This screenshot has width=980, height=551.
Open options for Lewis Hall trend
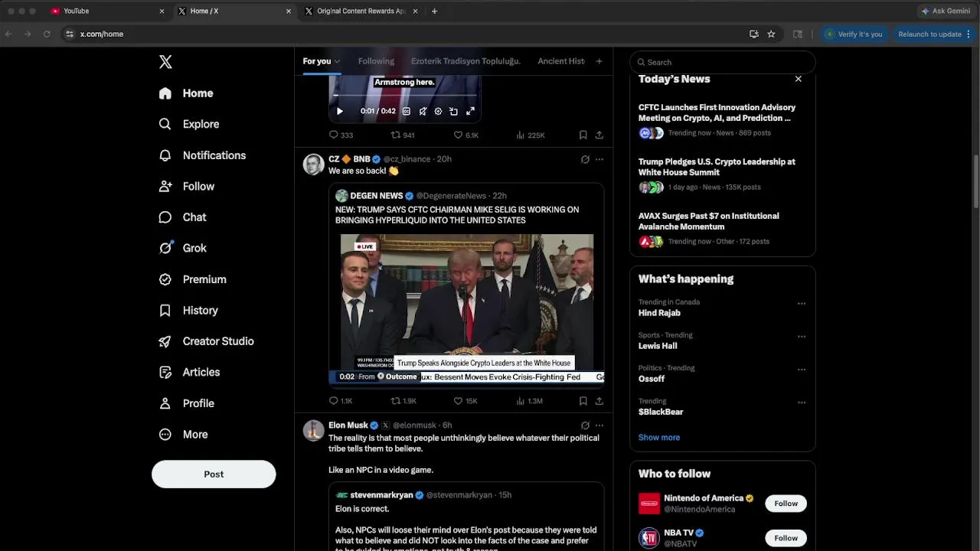pyautogui.click(x=802, y=337)
